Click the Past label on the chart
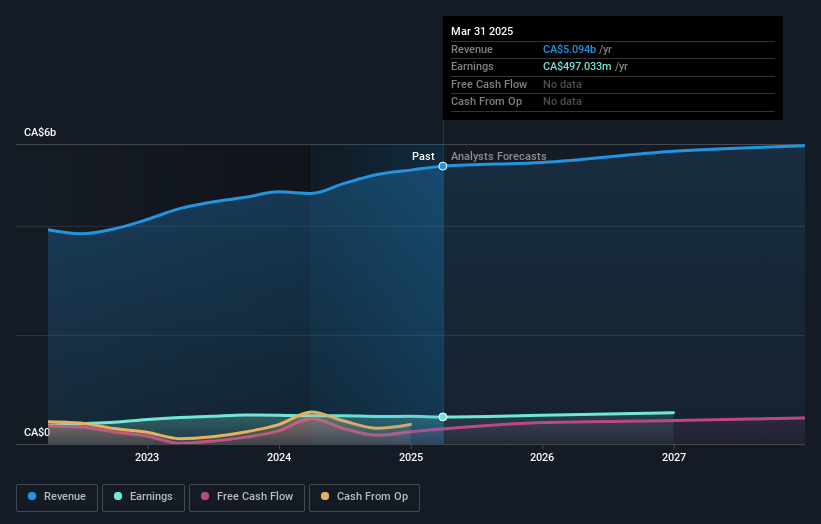The image size is (821, 524). 423,156
